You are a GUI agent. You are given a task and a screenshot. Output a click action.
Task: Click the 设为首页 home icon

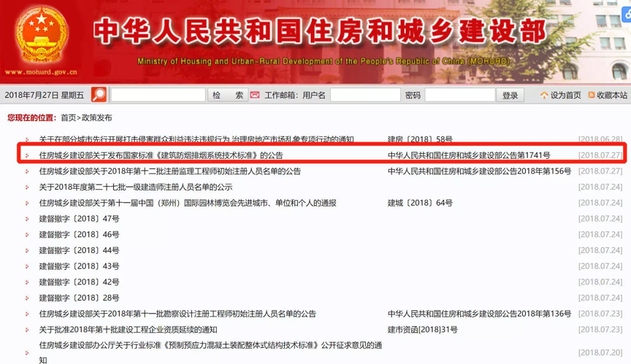544,96
